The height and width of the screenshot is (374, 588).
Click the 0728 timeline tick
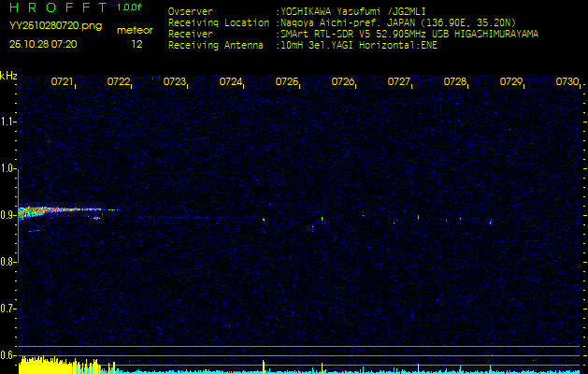point(455,82)
